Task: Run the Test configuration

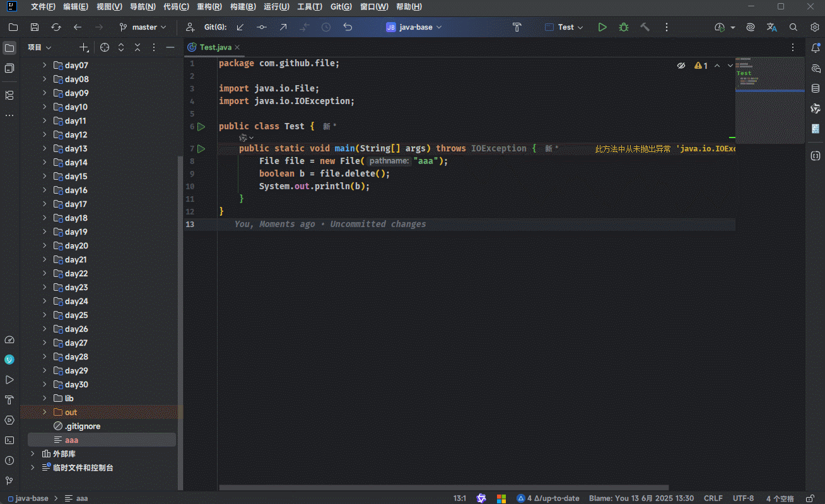Action: tap(602, 27)
